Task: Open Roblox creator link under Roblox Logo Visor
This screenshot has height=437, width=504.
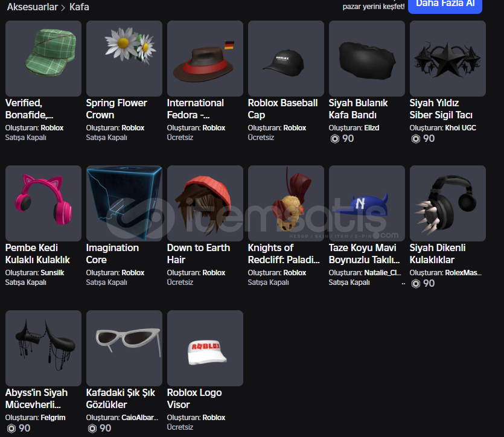Action: click(214, 418)
